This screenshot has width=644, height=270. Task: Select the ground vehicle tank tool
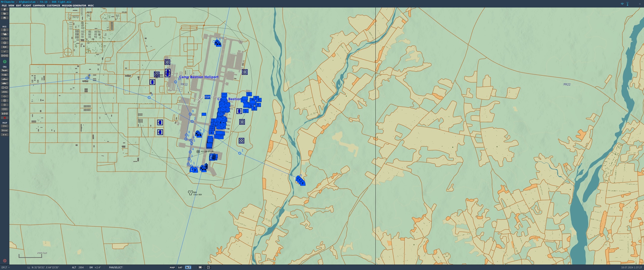[x=4, y=83]
